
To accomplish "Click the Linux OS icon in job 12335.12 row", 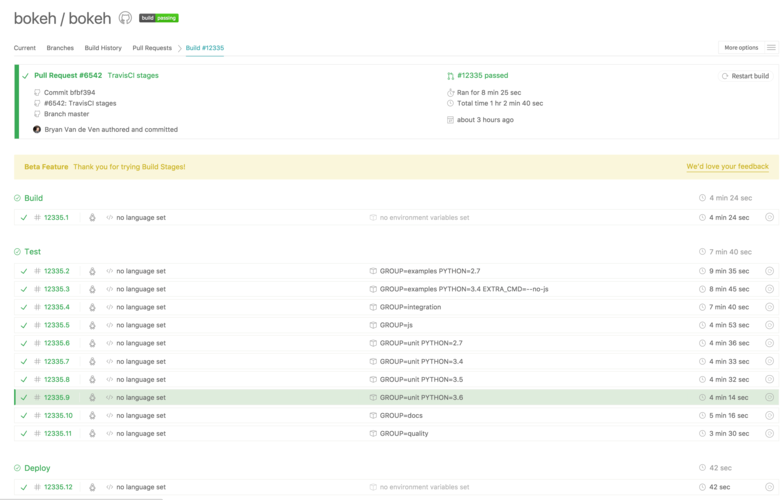I will (92, 487).
